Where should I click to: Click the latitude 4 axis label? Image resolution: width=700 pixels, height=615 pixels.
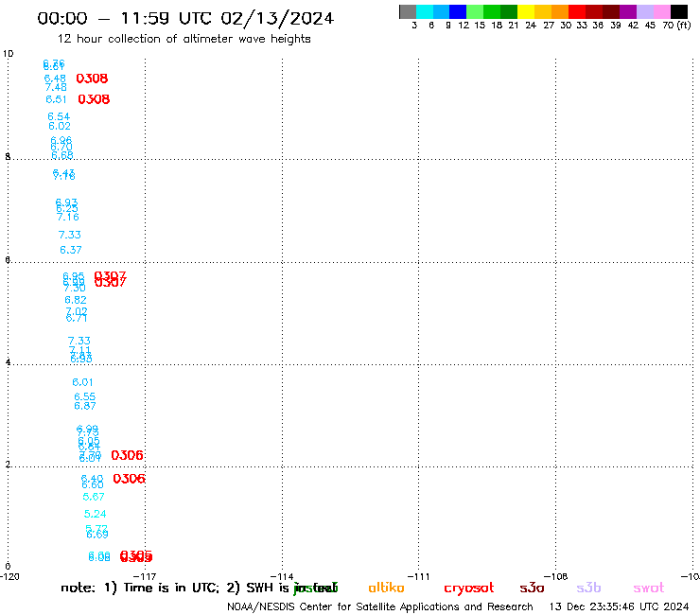tap(8, 362)
